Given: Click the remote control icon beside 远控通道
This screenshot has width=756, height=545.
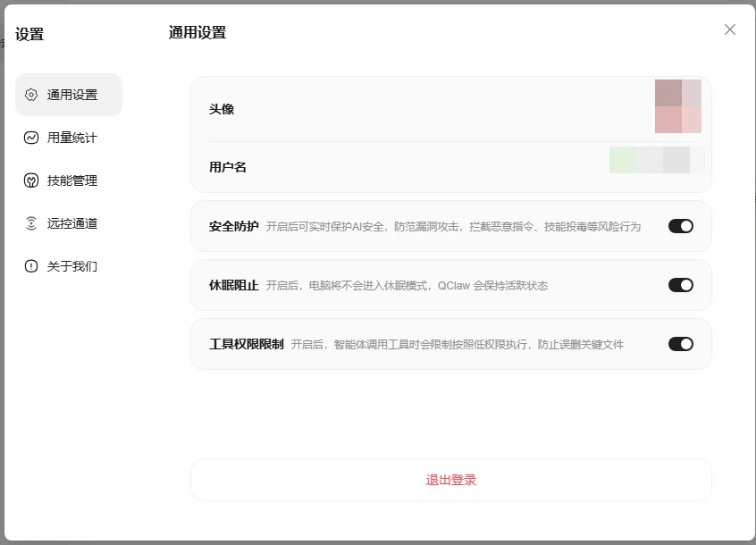Looking at the screenshot, I should (30, 222).
